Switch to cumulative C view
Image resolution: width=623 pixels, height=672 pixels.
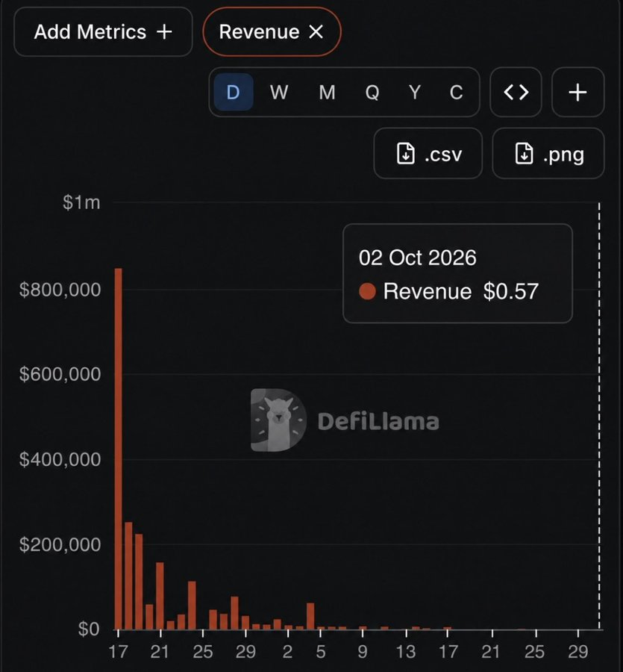pyautogui.click(x=456, y=92)
